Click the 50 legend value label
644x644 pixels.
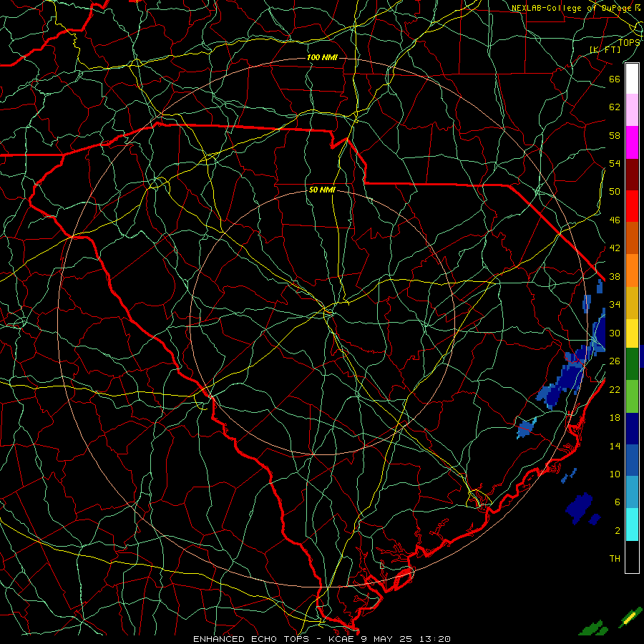click(615, 191)
